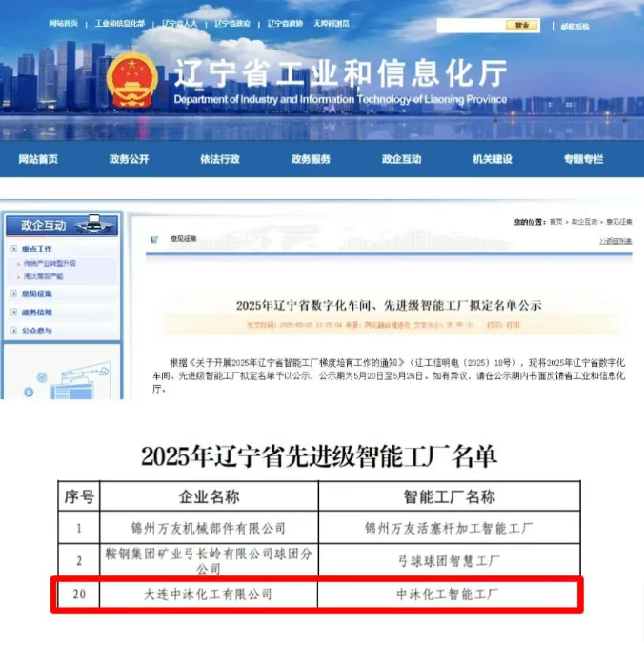Click the row number 20 cell
The height and width of the screenshot is (646, 644).
[x=79, y=595]
